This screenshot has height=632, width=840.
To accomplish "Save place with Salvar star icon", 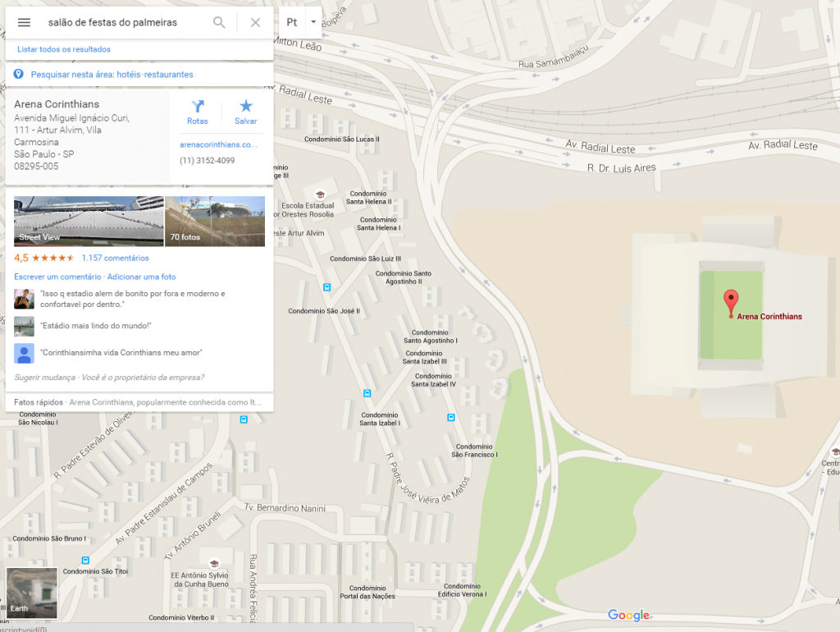I will point(246,112).
